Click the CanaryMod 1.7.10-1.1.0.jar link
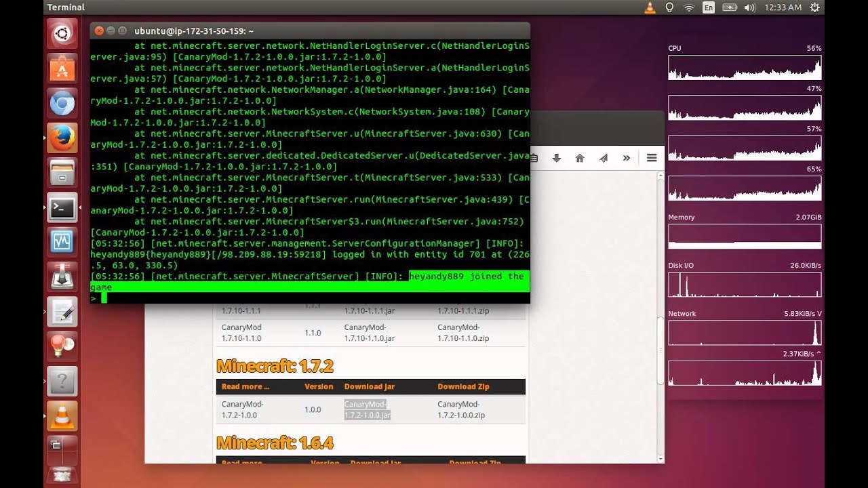The image size is (868, 488). [370, 333]
